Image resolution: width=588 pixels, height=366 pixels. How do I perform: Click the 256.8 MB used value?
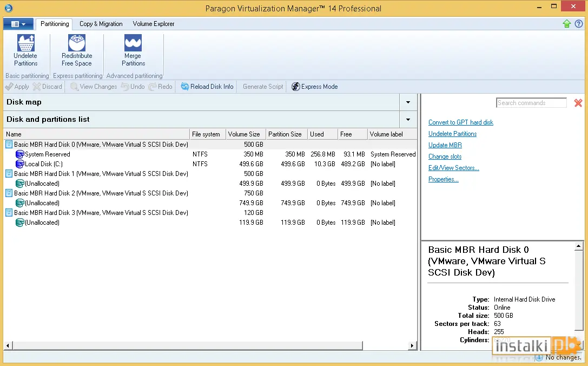[323, 154]
